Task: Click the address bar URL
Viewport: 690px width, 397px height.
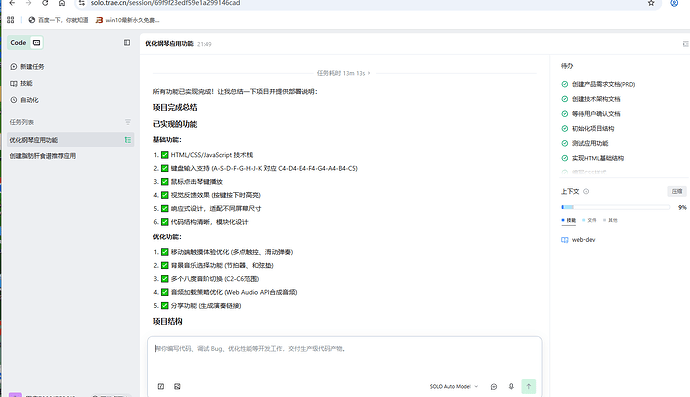Action: pyautogui.click(x=165, y=3)
